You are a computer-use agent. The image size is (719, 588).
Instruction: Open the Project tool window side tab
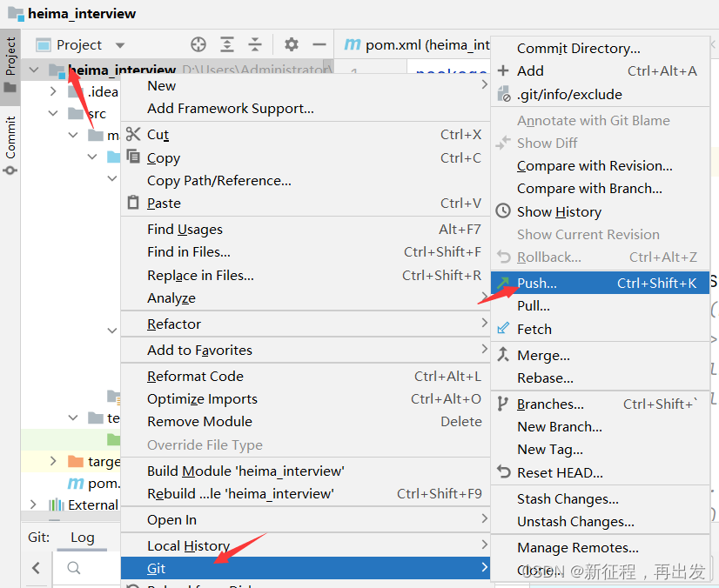(x=10, y=66)
